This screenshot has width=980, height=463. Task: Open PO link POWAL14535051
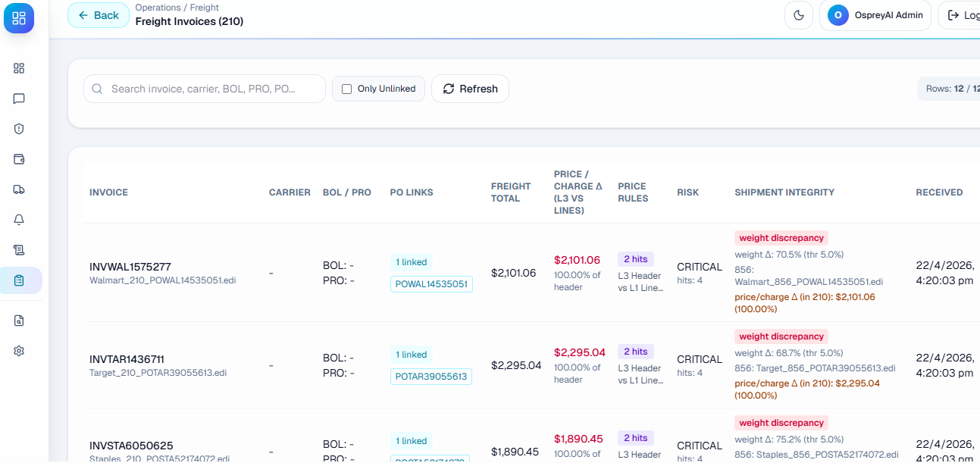point(432,284)
